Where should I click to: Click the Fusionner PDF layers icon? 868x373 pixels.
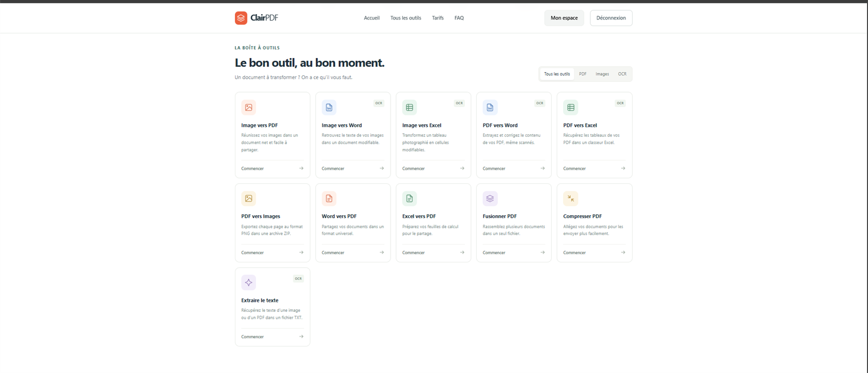(x=490, y=198)
